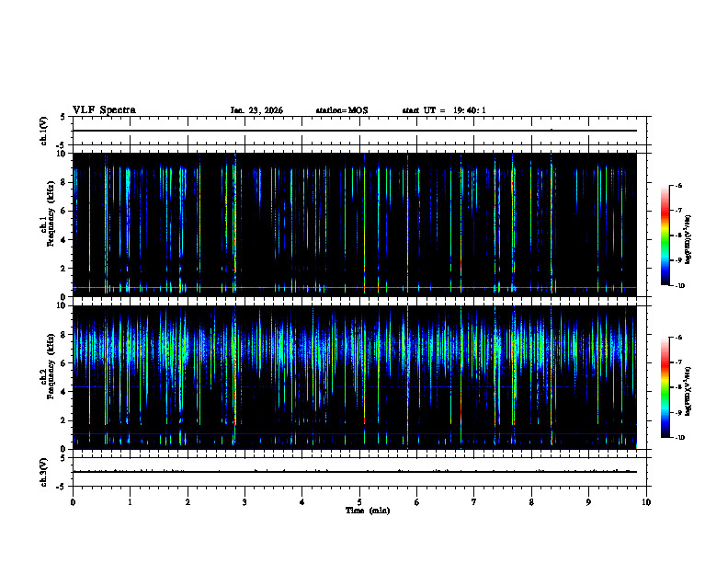Click the "ch.1(V)" axis label
Image resolution: width=728 pixels, height=563 pixels.
(44, 131)
